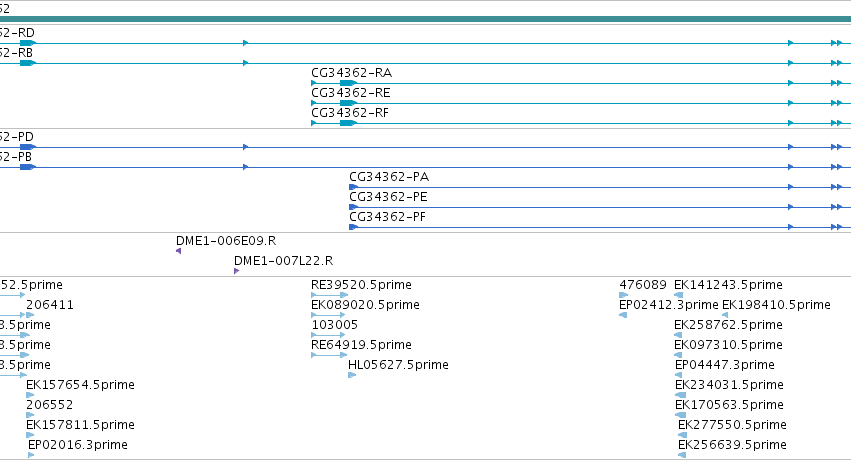The image size is (851, 460).
Task: Select the EK258762.5prime EST label
Action: [x=728, y=325]
